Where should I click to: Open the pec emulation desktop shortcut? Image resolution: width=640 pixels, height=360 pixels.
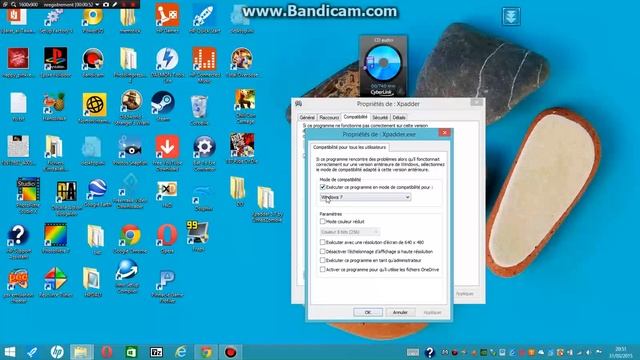18,285
